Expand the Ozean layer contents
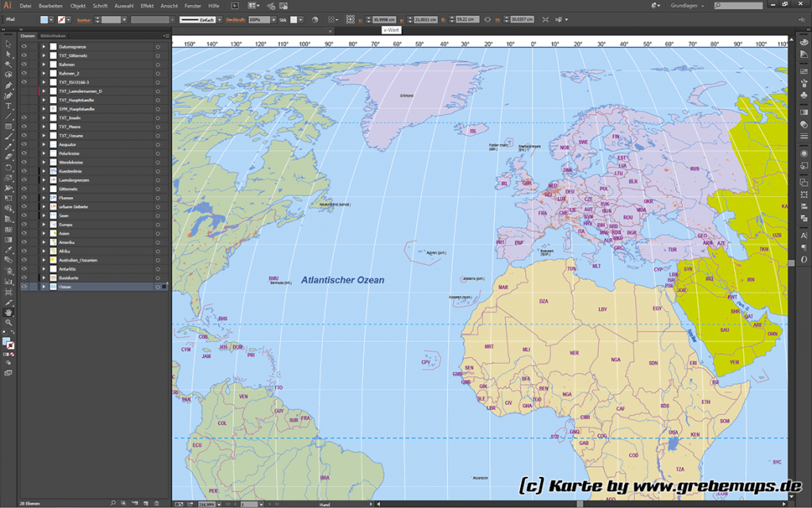812x508 pixels. click(44, 287)
